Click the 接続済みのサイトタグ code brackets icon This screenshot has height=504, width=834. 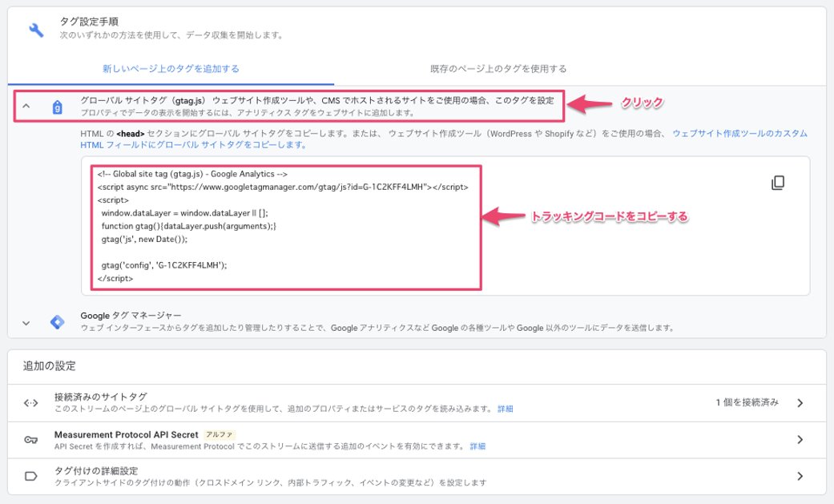tap(31, 403)
